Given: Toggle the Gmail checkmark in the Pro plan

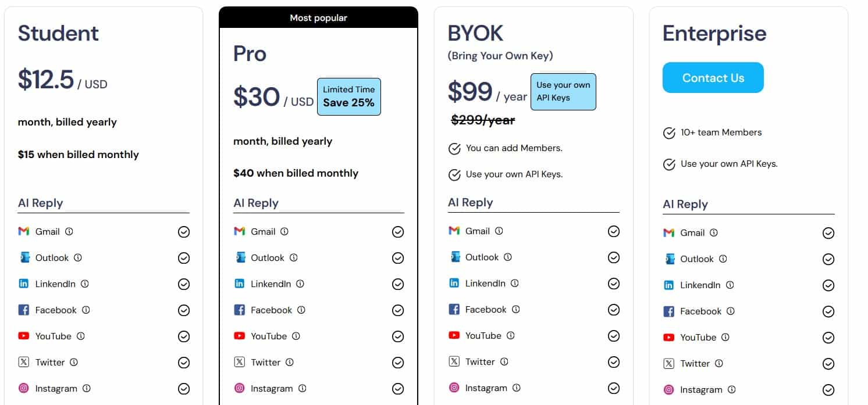Looking at the screenshot, I should [x=398, y=231].
